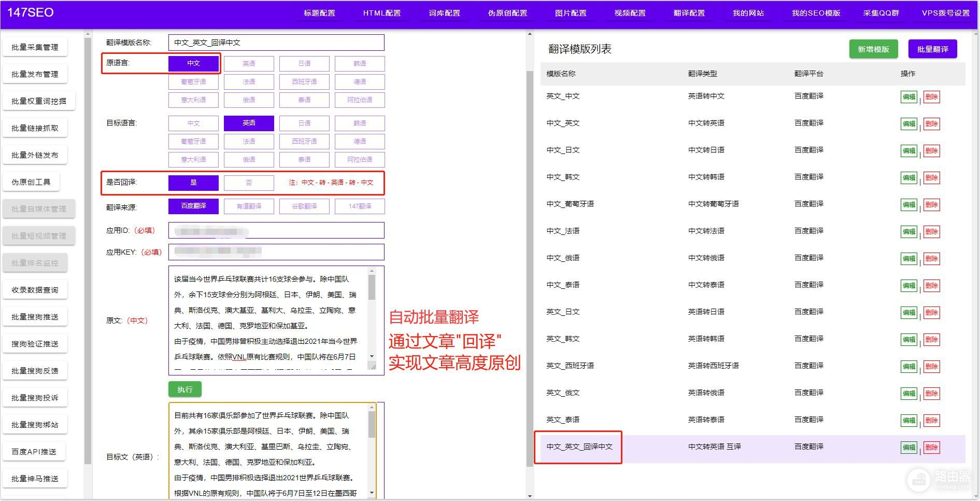
Task: Choose 否 for back-translation option
Action: pyautogui.click(x=249, y=183)
